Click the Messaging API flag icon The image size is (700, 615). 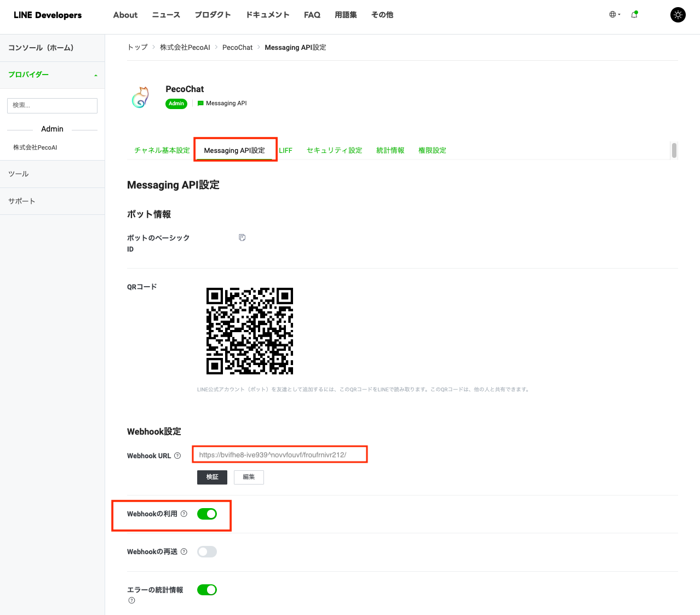pos(199,103)
